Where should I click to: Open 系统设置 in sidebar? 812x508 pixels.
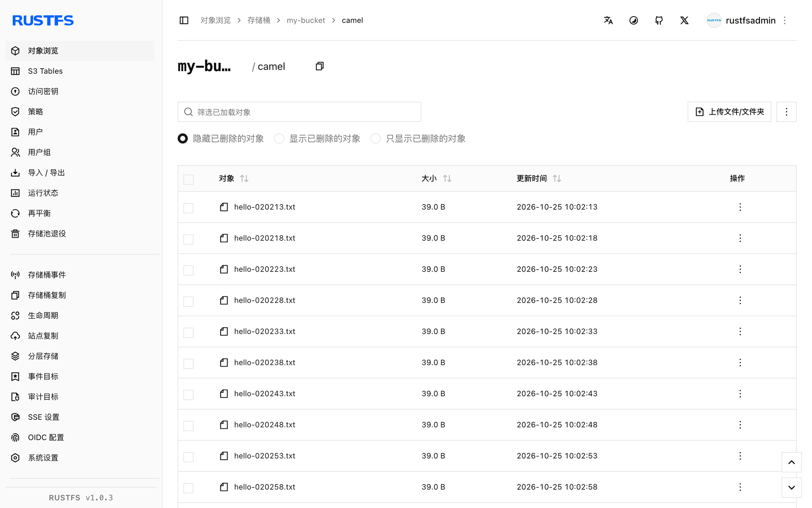pos(80,458)
